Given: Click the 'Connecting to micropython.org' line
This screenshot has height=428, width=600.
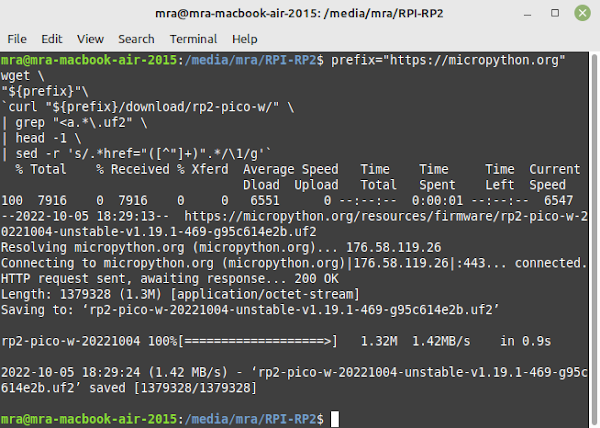Looking at the screenshot, I should click(293, 264).
